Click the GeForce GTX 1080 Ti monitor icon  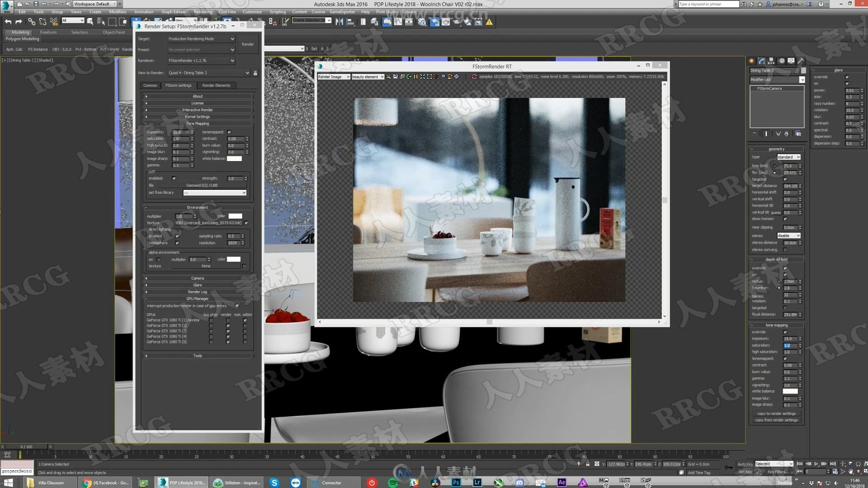click(x=174, y=320)
